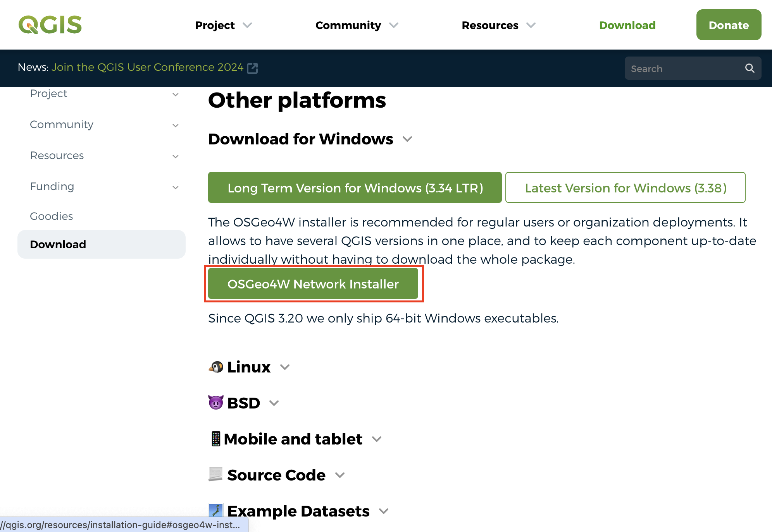Click the Donate button
Viewport: 772px width, 532px height.
729,25
